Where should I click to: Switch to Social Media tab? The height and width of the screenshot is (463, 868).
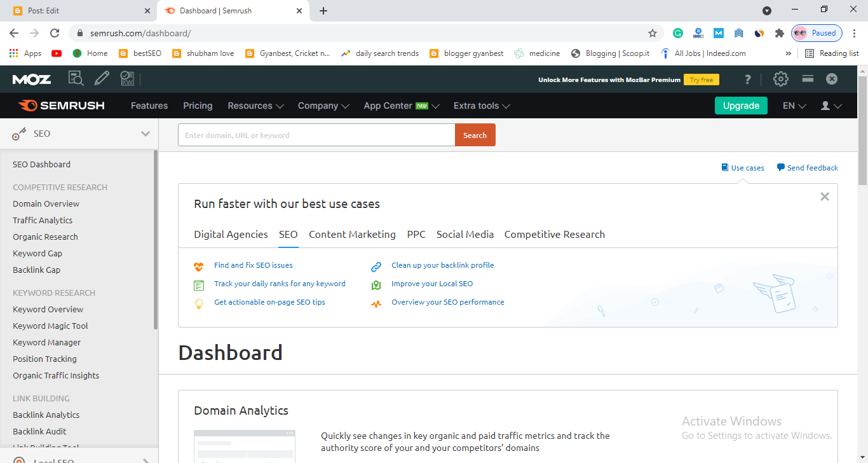coord(465,234)
